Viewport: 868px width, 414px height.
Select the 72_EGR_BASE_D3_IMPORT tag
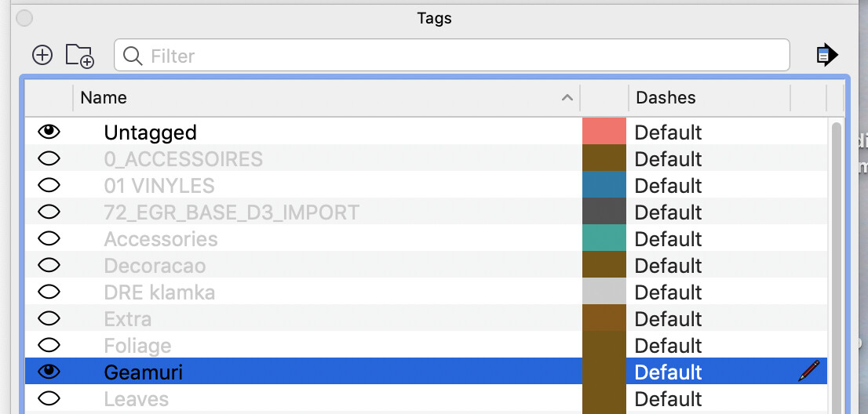point(232,212)
